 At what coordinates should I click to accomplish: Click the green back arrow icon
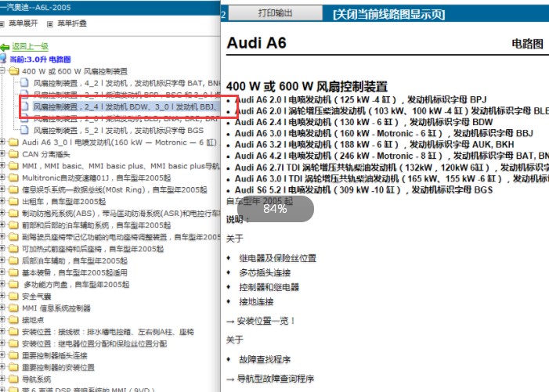click(x=5, y=47)
